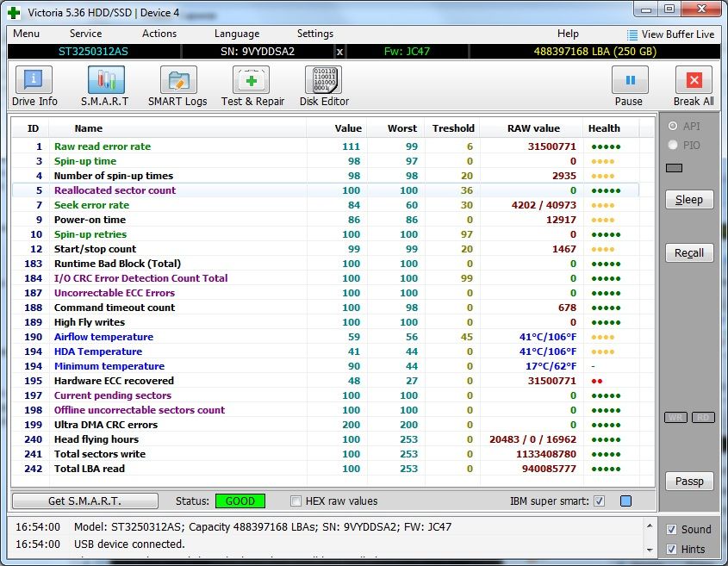Click the blue color square near IBM super smart

point(625,501)
